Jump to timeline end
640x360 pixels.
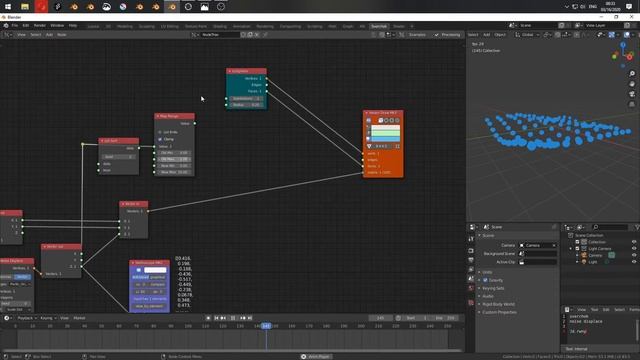(250, 318)
